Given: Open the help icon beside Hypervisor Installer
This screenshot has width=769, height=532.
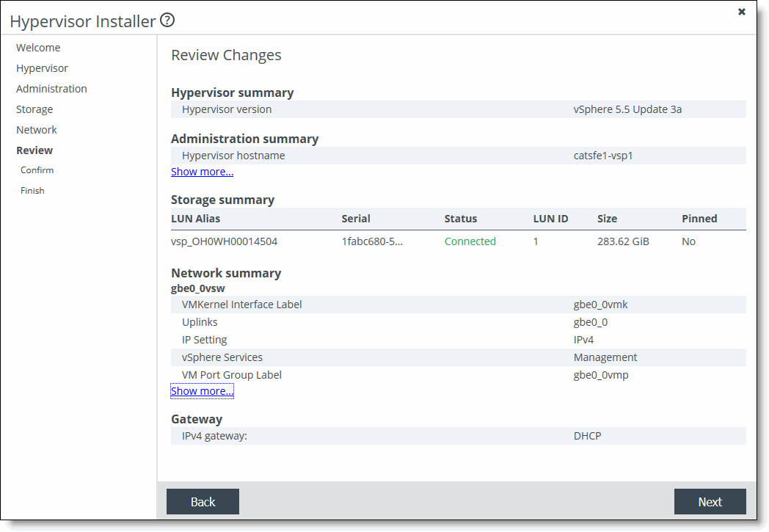Looking at the screenshot, I should 167,20.
